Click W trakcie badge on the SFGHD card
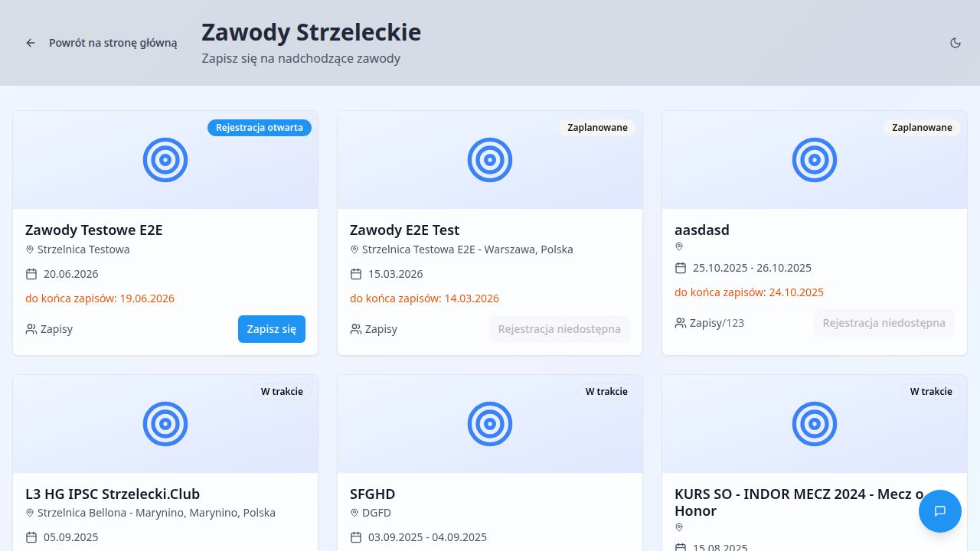This screenshot has height=551, width=980. [606, 392]
